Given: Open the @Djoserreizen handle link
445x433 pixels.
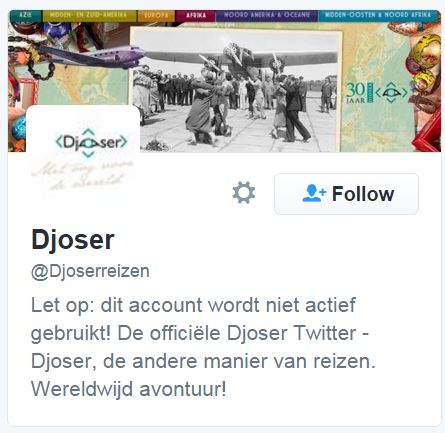Looking at the screenshot, I should (x=90, y=271).
